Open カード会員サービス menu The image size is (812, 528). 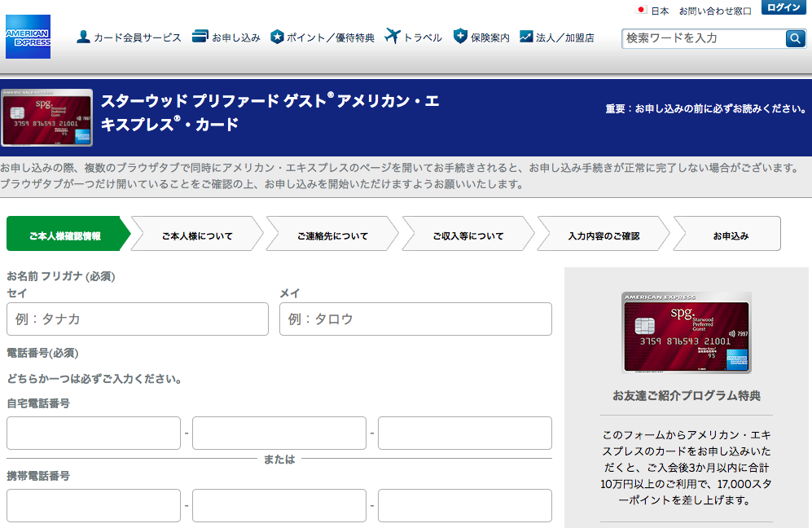tap(137, 37)
